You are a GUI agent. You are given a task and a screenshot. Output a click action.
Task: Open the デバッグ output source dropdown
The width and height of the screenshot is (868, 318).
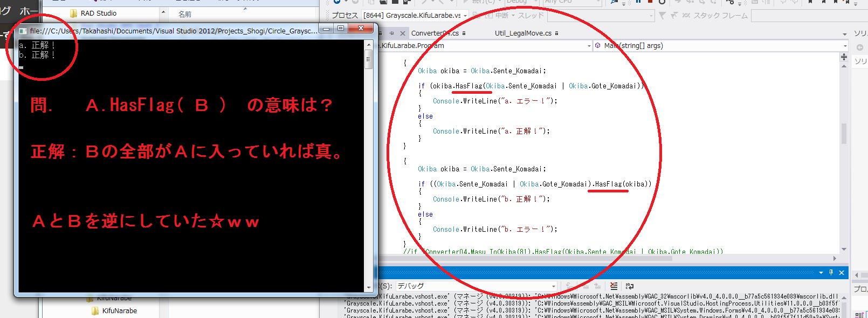coord(476,286)
